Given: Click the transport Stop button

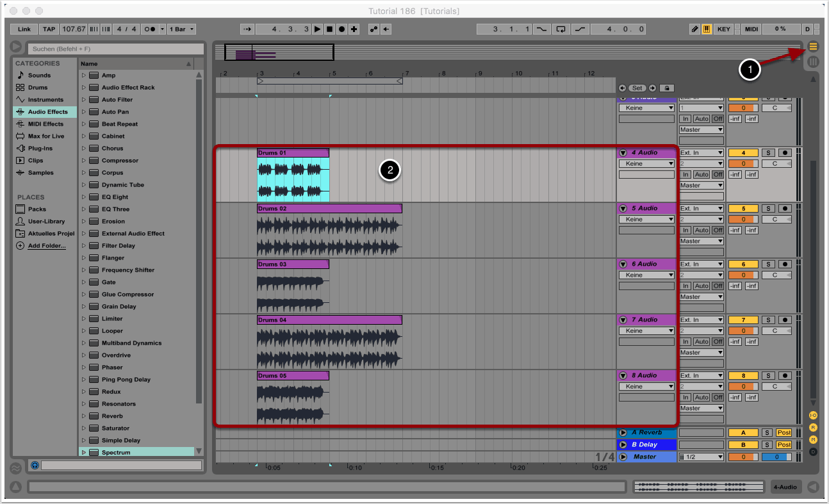Looking at the screenshot, I should coord(329,29).
